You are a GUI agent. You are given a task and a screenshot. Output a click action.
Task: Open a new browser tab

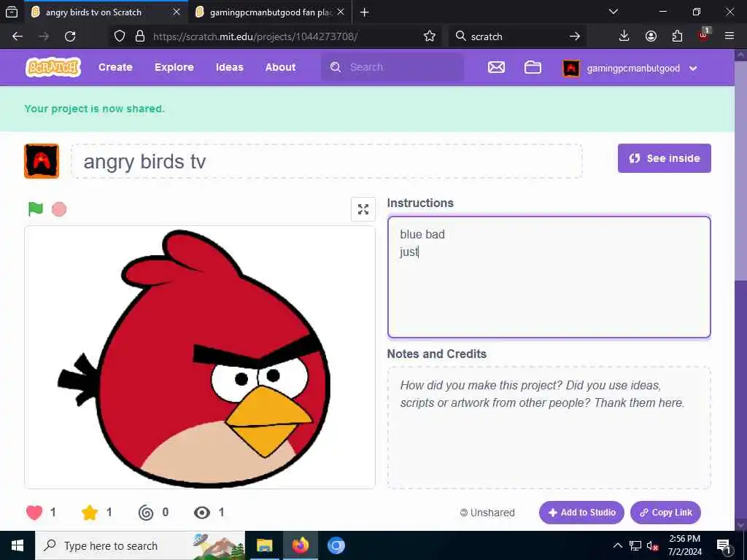(365, 12)
